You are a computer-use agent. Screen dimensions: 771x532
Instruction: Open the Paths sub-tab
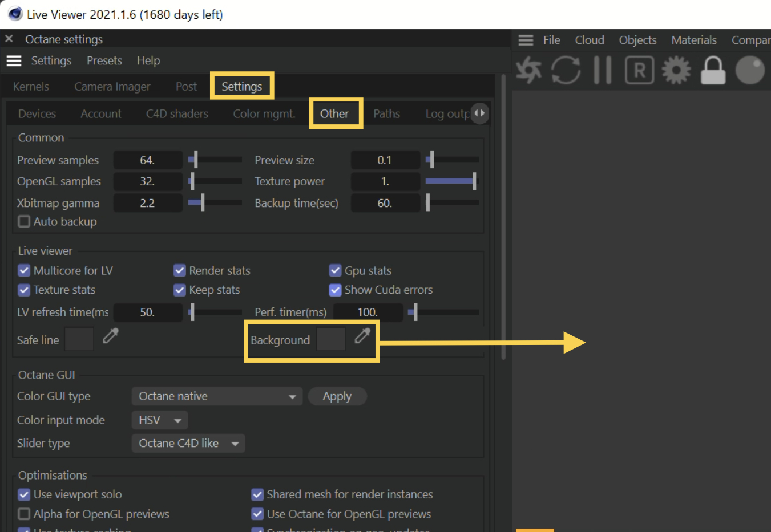[387, 114]
